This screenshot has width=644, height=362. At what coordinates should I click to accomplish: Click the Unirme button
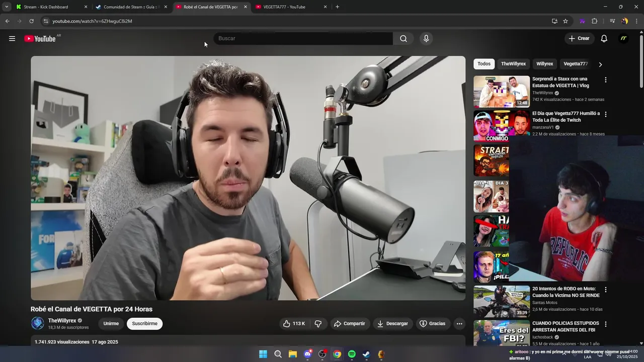111,324
